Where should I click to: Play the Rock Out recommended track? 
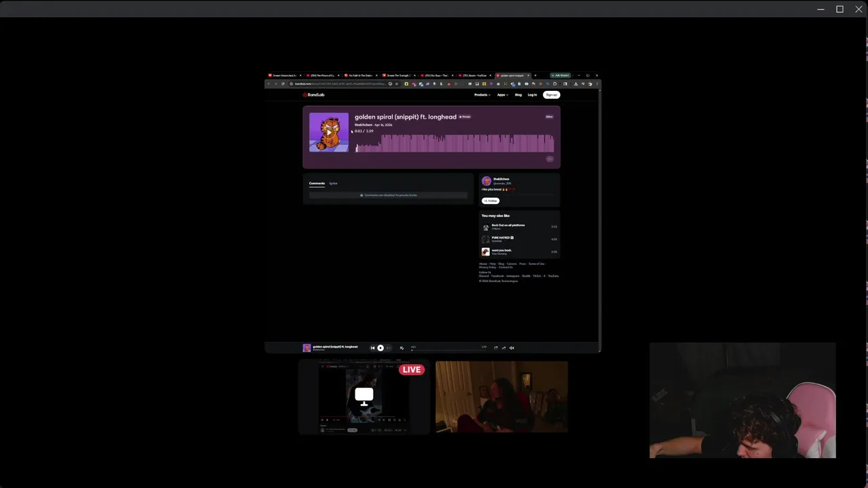click(x=486, y=226)
